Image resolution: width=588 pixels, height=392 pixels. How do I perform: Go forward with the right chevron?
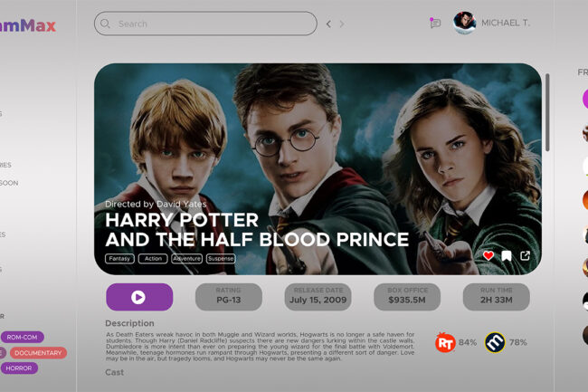342,24
